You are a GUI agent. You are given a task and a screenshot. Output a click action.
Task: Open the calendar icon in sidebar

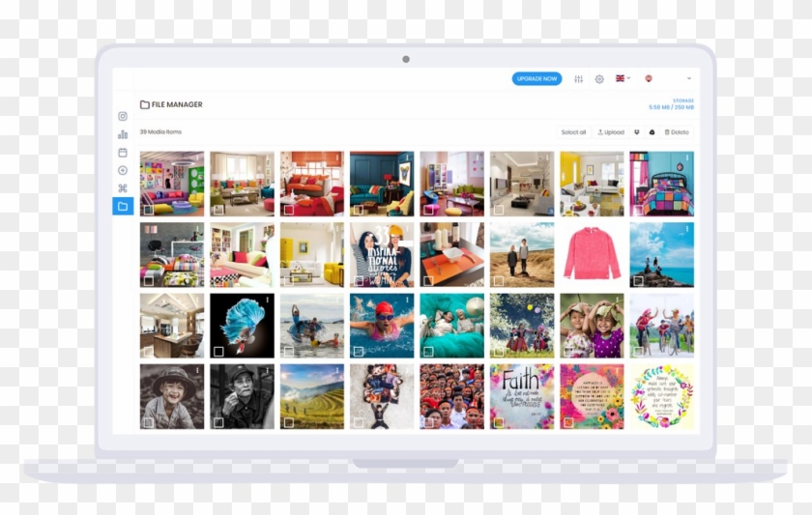[x=123, y=152]
